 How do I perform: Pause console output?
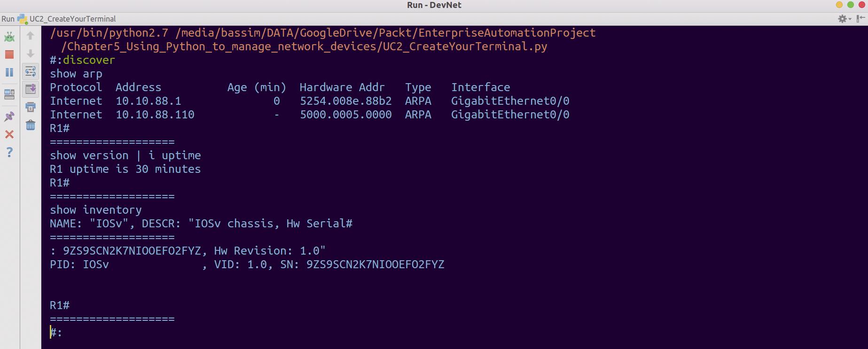coord(9,72)
